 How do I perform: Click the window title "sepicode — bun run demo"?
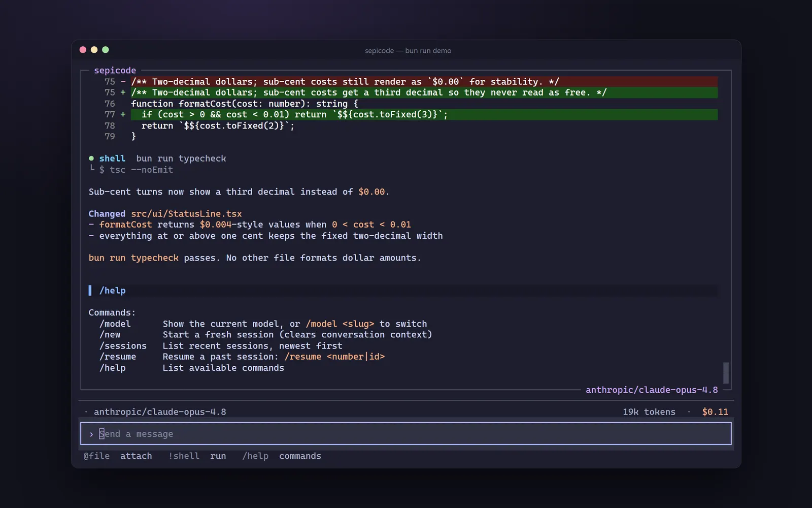coord(408,51)
